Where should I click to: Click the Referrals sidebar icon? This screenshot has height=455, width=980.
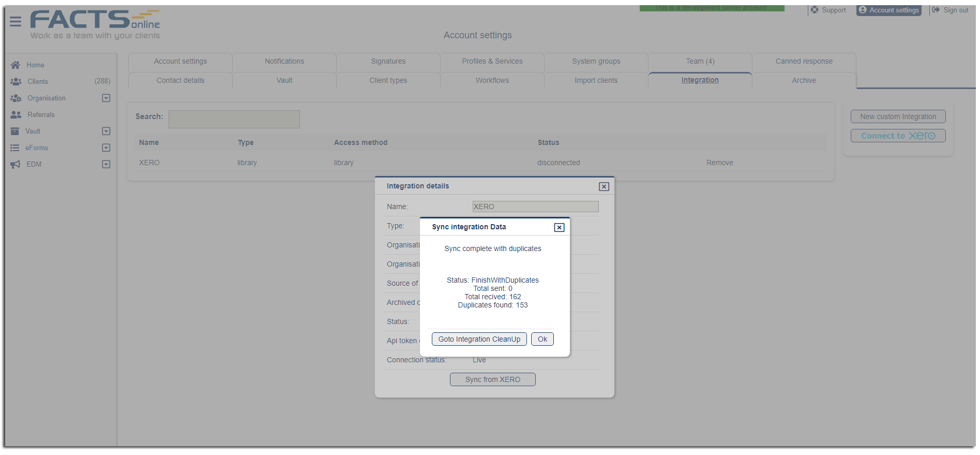point(16,114)
